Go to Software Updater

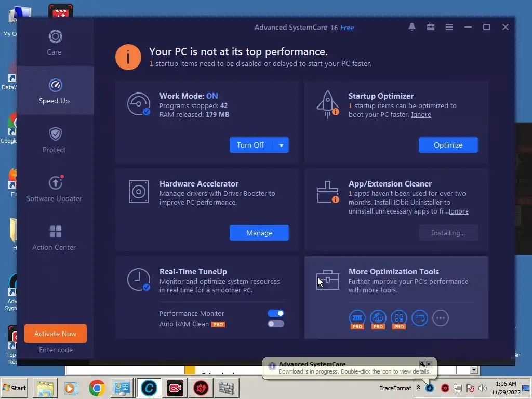click(x=55, y=189)
